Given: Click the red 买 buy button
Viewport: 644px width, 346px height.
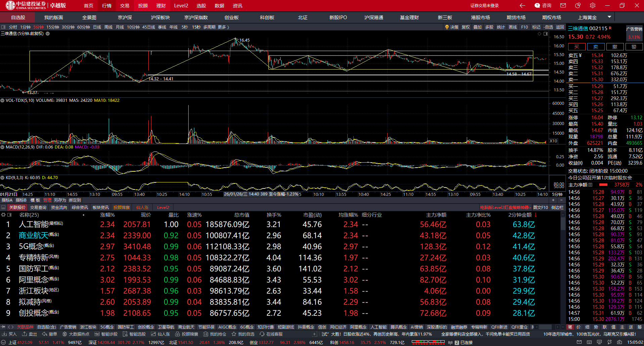Looking at the screenshot, I should [x=577, y=47].
